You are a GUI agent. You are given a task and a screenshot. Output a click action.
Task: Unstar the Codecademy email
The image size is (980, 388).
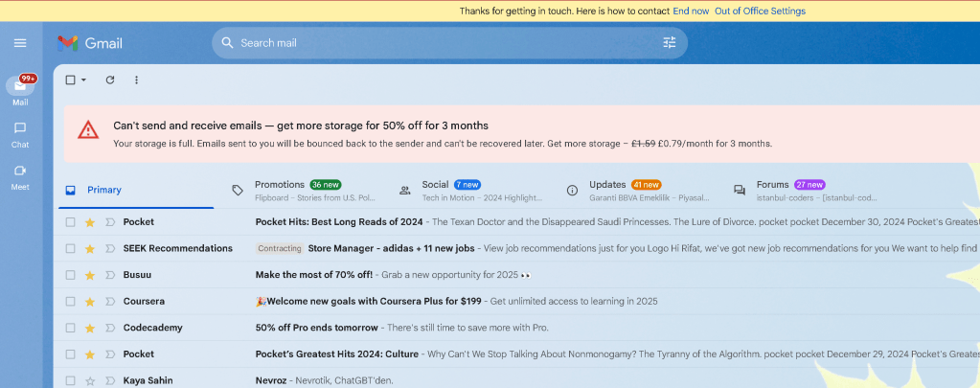[x=90, y=328]
